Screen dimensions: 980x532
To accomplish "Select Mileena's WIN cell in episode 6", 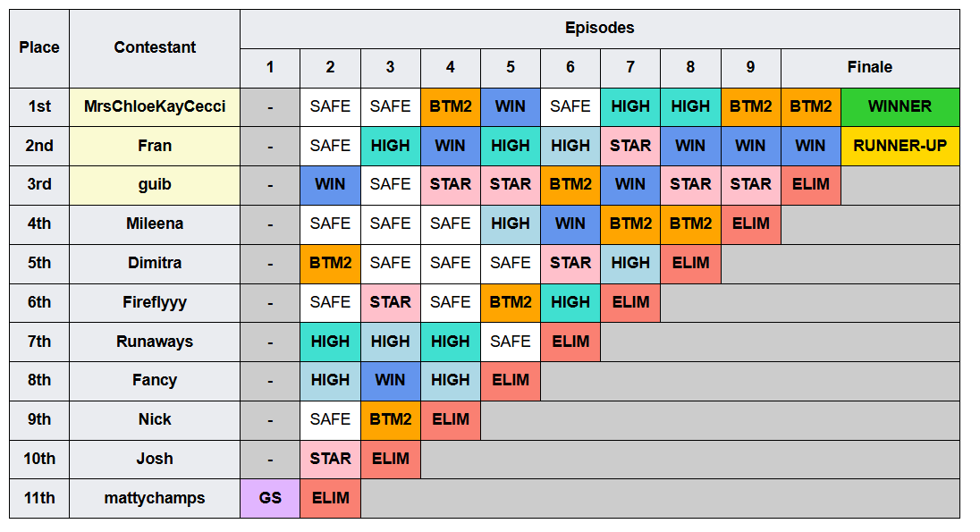I will pos(570,224).
